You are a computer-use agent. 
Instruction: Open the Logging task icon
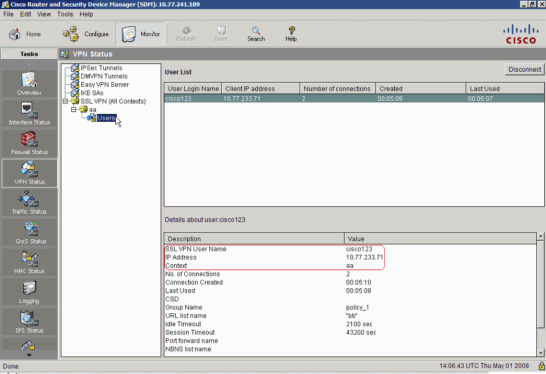(29, 292)
